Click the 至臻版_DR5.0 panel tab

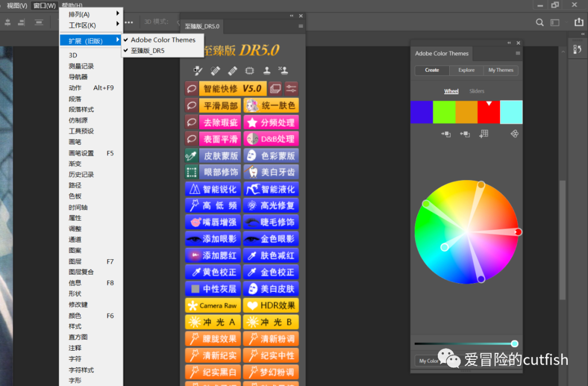click(x=202, y=26)
